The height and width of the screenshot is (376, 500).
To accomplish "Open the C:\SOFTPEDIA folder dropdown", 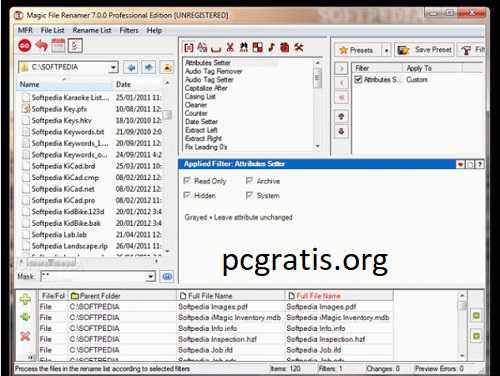I will pyautogui.click(x=113, y=68).
